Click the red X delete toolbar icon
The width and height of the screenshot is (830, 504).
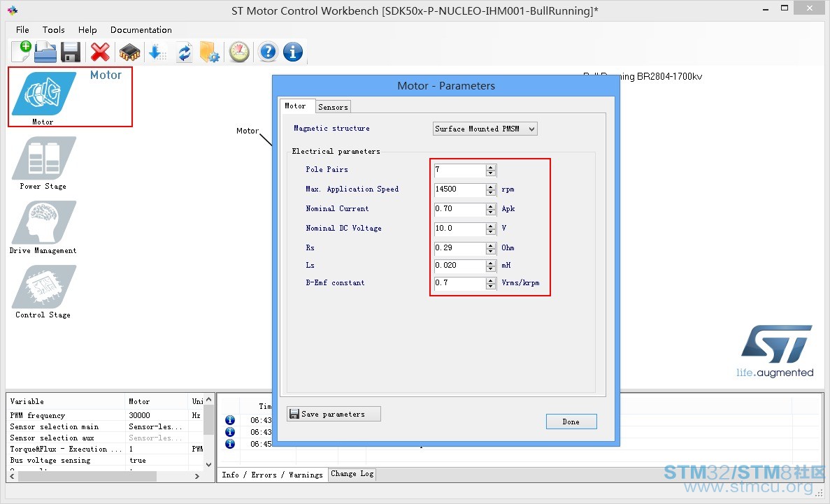pos(100,52)
